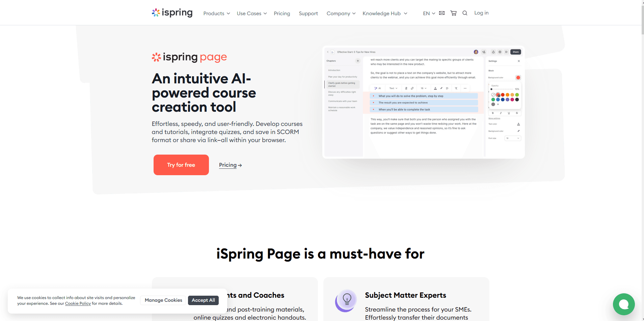Click the Opacity slider handle
The width and height of the screenshot is (644, 321).
pos(491,89)
